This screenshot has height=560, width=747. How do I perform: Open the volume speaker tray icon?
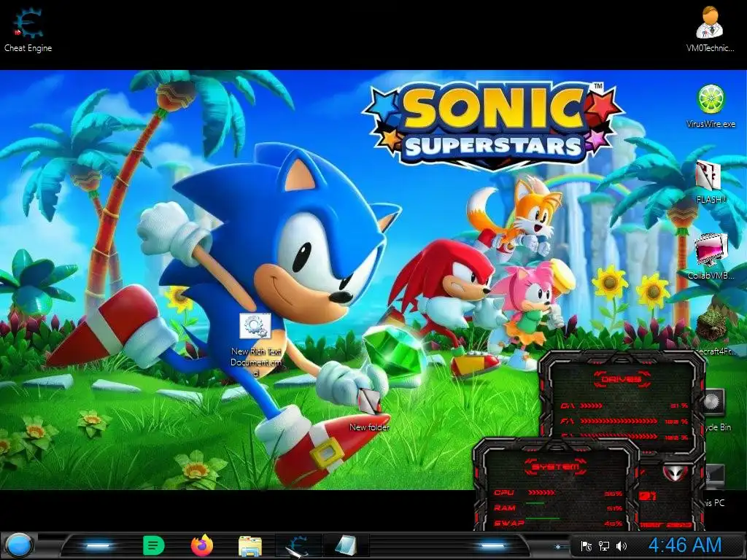(x=622, y=546)
